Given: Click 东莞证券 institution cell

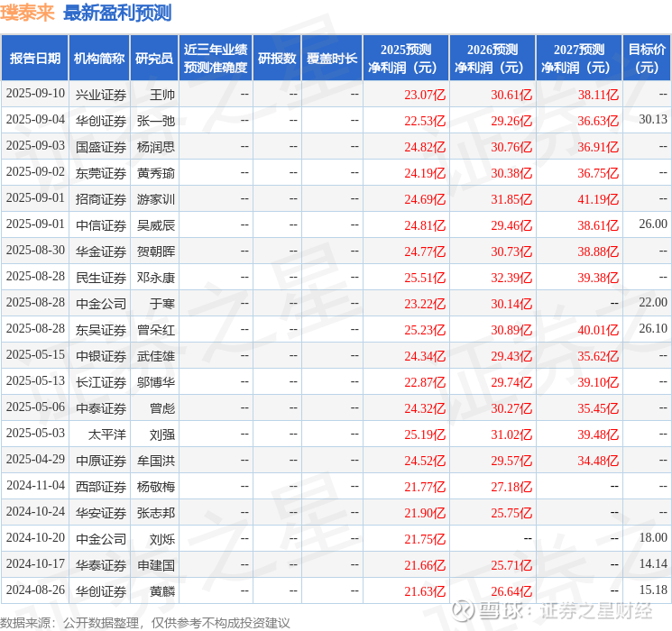Looking at the screenshot, I should coord(101,173).
